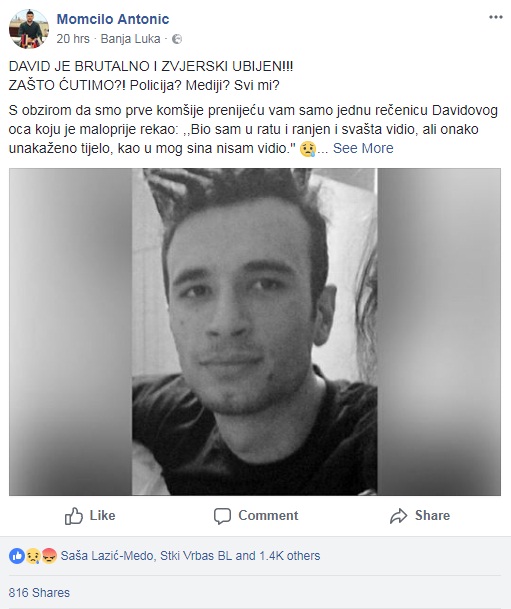Click the Like button label

click(103, 515)
